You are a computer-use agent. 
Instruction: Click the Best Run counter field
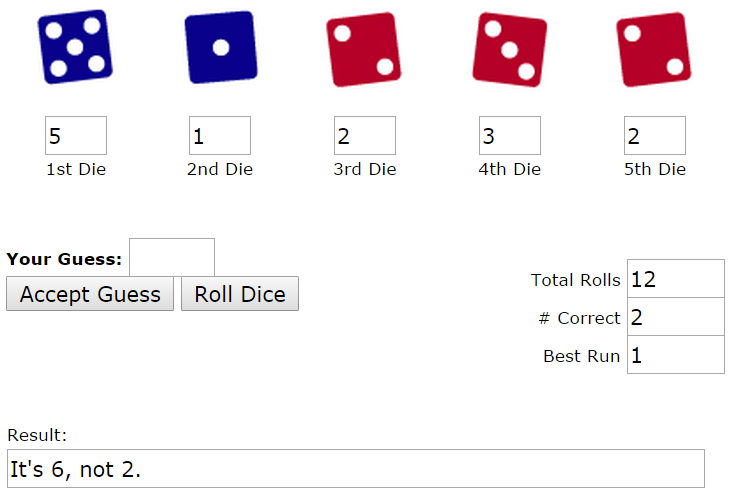[x=676, y=355]
